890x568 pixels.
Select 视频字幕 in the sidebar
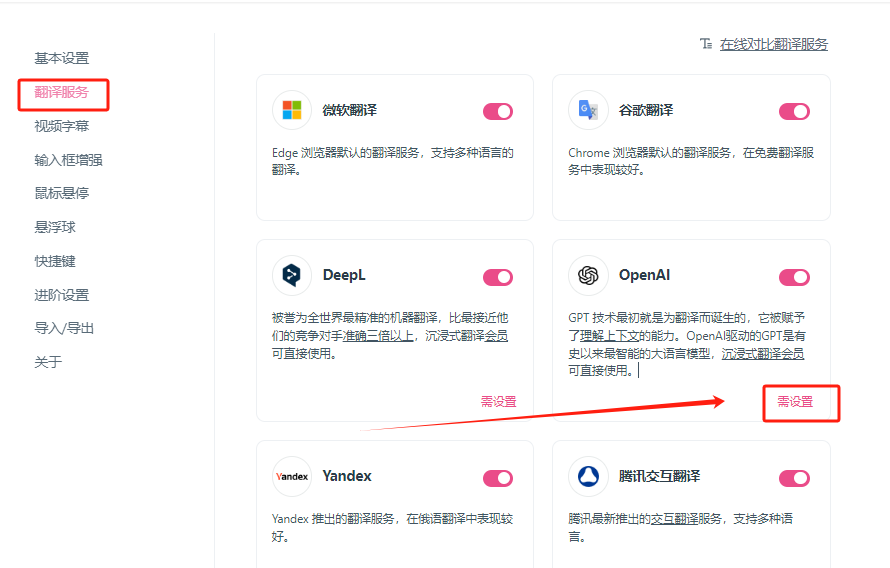[62, 126]
